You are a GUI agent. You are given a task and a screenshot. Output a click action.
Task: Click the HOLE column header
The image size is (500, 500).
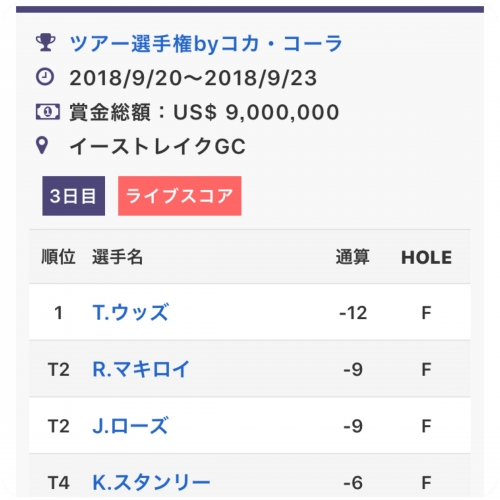427,258
